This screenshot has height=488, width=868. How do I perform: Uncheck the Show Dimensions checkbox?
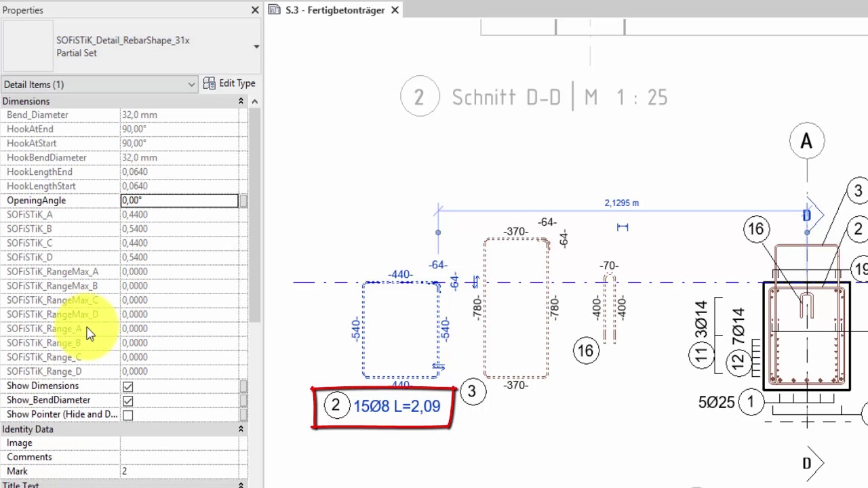pos(127,386)
